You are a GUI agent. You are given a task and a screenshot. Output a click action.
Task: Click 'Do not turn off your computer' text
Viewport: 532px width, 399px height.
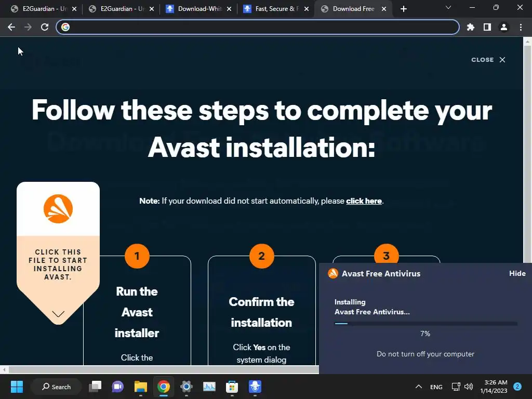tap(425, 354)
